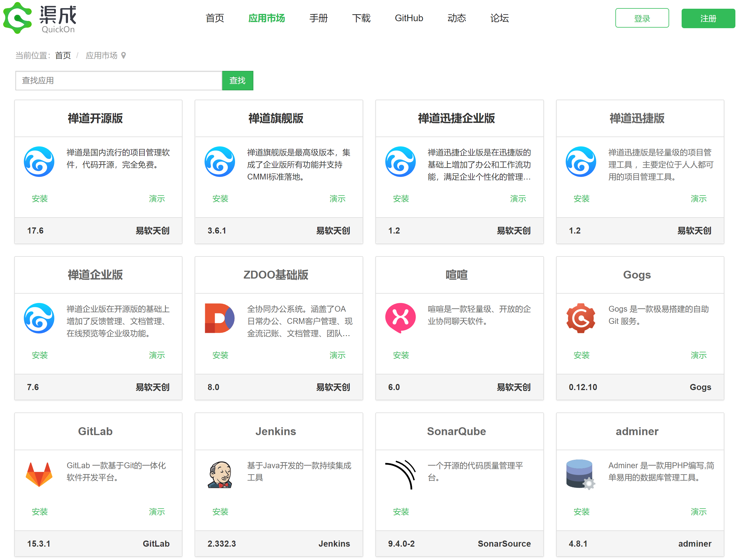Install adminer via 安装 link
Viewport: 738px width, 560px height.
[581, 511]
